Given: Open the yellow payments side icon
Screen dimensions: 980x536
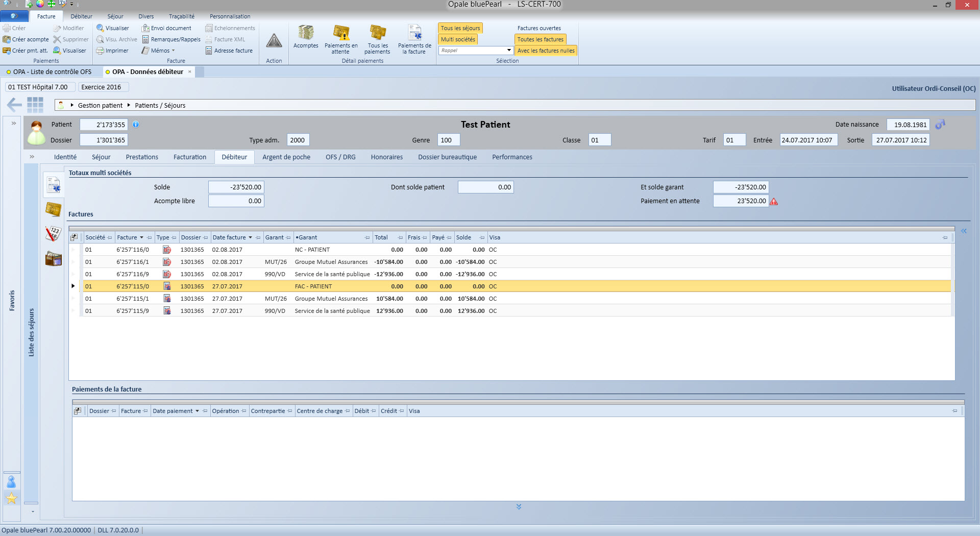Looking at the screenshot, I should click(53, 209).
